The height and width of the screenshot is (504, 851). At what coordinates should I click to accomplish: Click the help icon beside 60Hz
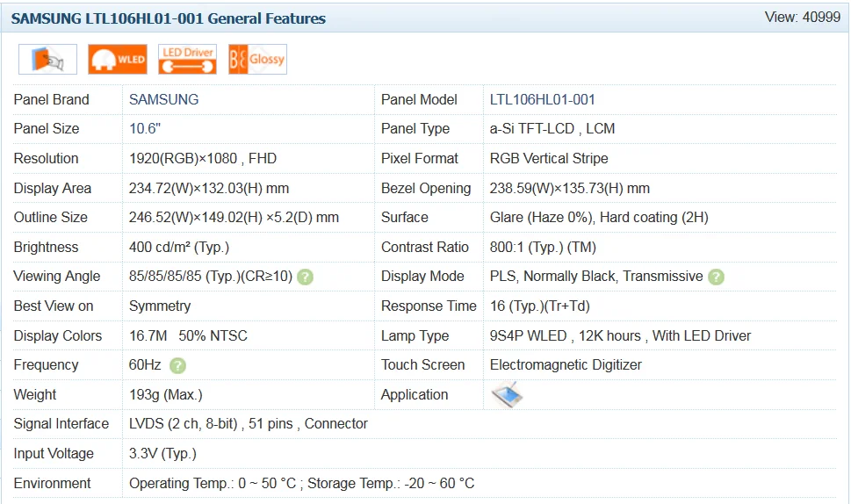click(177, 365)
